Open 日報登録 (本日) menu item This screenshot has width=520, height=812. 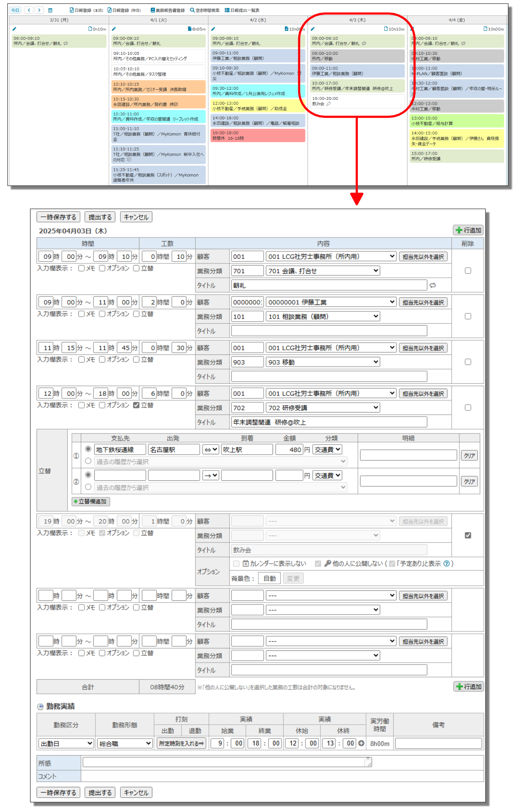tap(86, 10)
